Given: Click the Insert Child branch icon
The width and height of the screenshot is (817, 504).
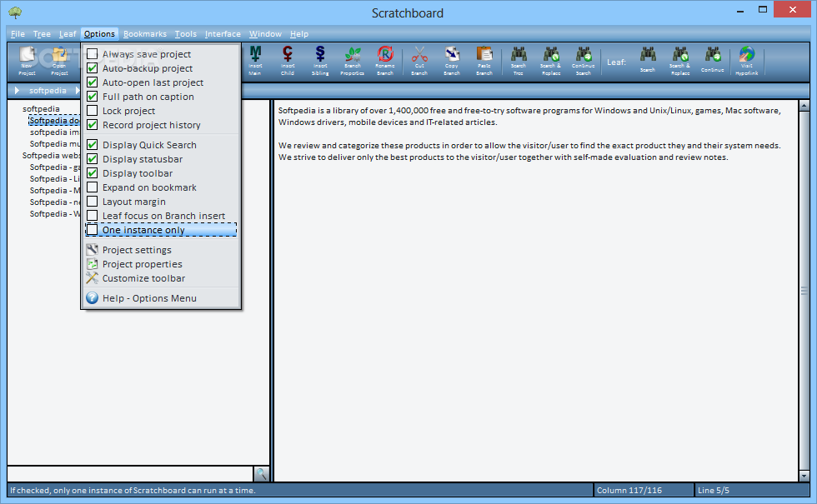Looking at the screenshot, I should point(288,60).
